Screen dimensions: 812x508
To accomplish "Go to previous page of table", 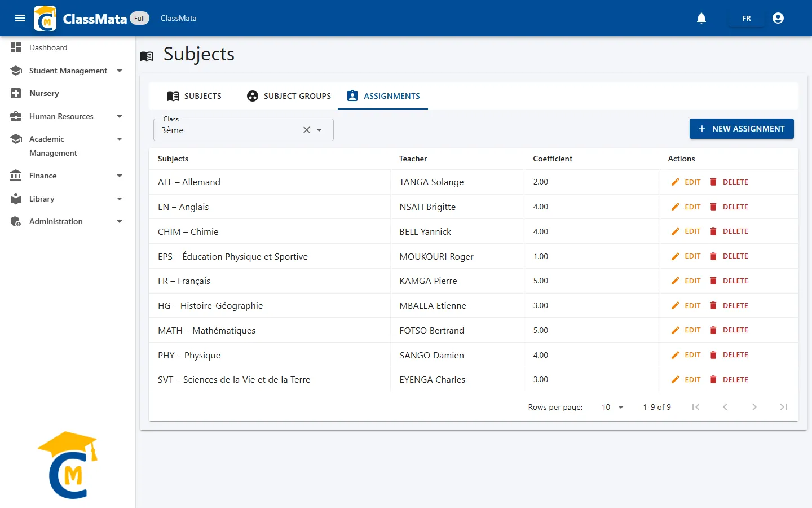I will click(725, 407).
